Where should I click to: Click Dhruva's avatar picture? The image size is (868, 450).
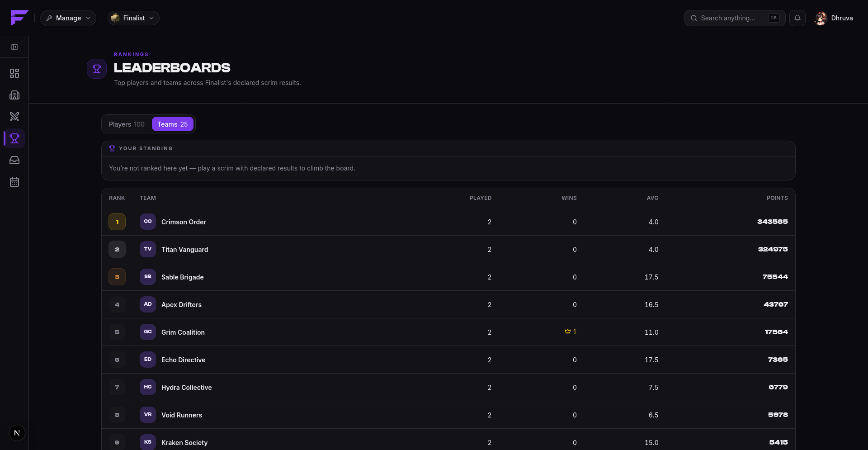coord(821,18)
